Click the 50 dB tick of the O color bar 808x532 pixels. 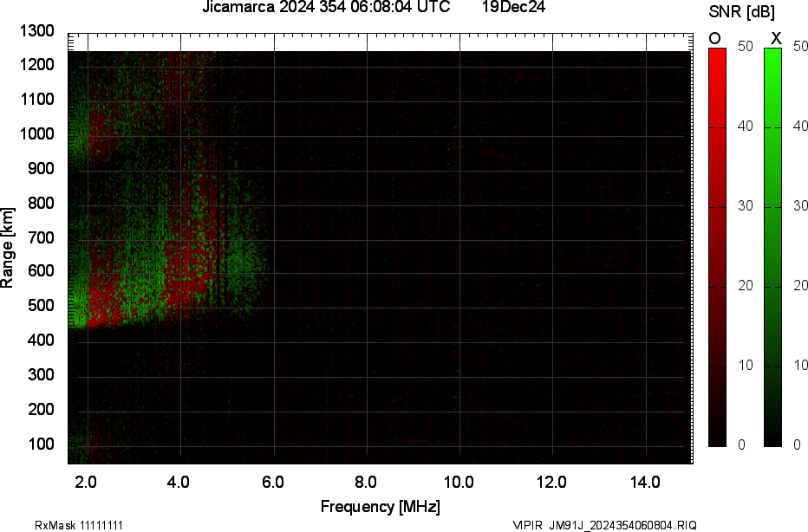745,46
